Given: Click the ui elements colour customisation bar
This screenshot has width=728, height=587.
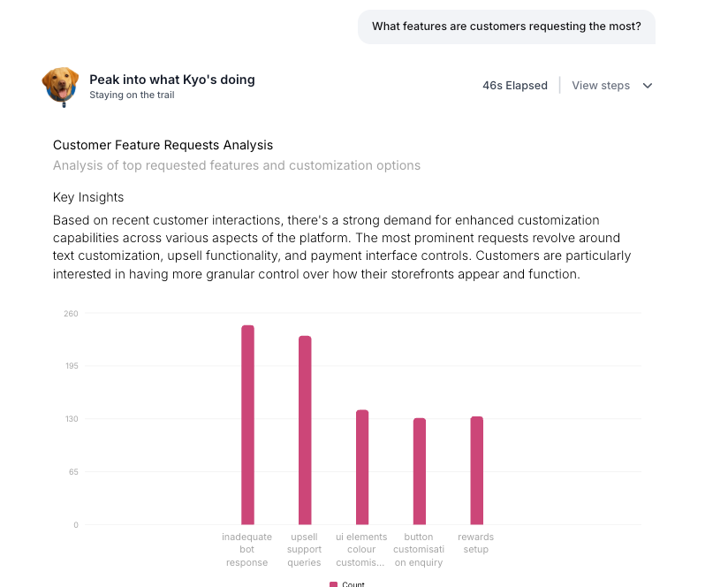Looking at the screenshot, I should coord(361,467).
